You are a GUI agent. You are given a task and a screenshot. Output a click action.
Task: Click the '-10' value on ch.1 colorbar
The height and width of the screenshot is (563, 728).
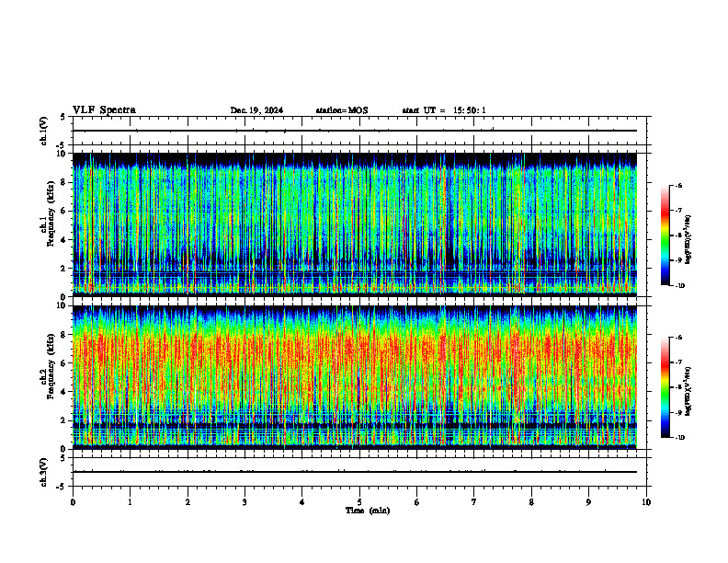(x=680, y=286)
